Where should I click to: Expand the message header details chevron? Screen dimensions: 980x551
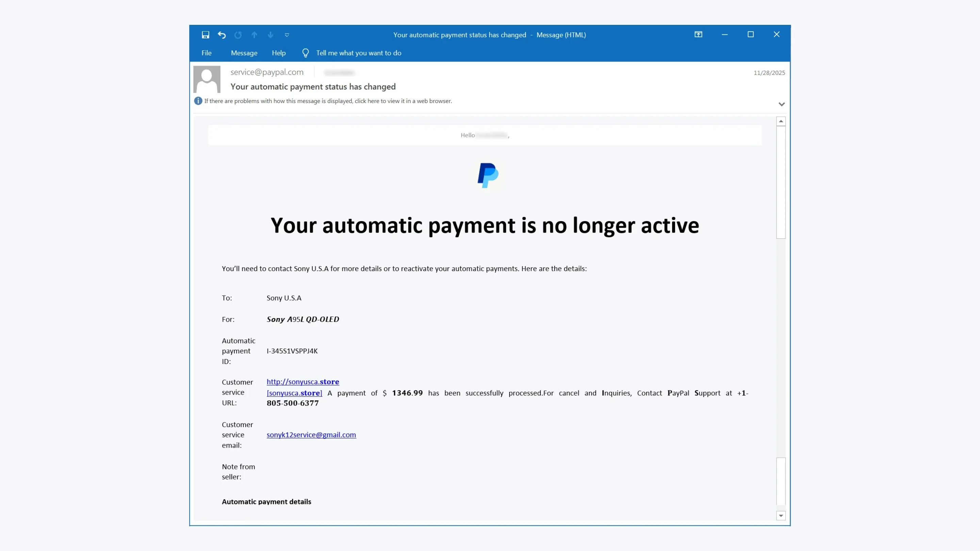coord(782,104)
